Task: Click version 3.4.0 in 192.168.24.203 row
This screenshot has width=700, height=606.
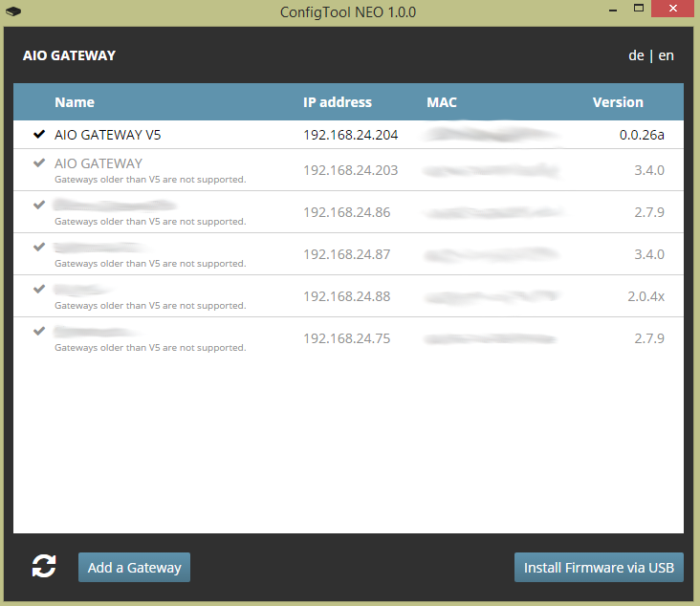Action: click(649, 170)
